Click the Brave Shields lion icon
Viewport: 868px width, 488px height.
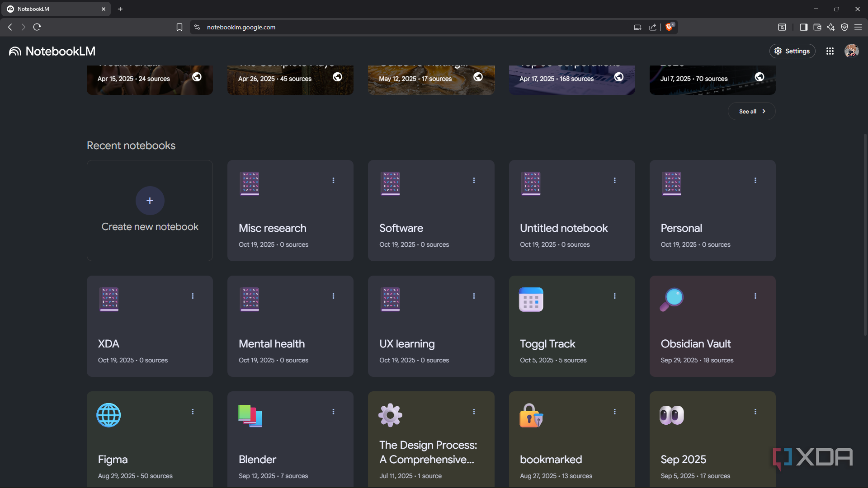pos(669,27)
